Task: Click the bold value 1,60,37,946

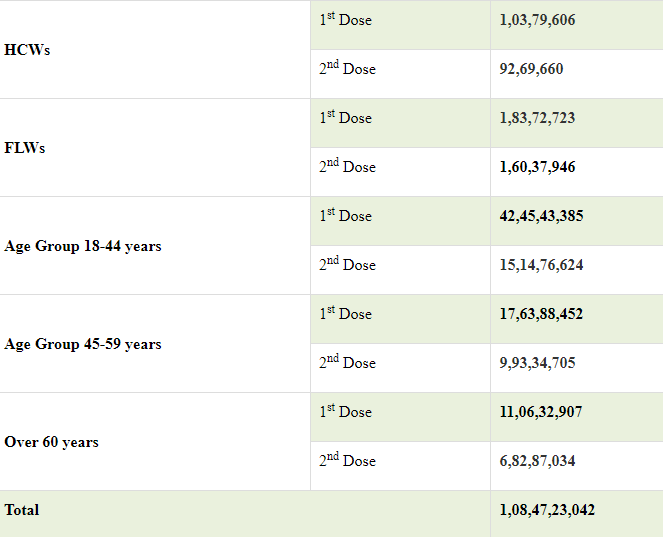Action: pos(537,167)
